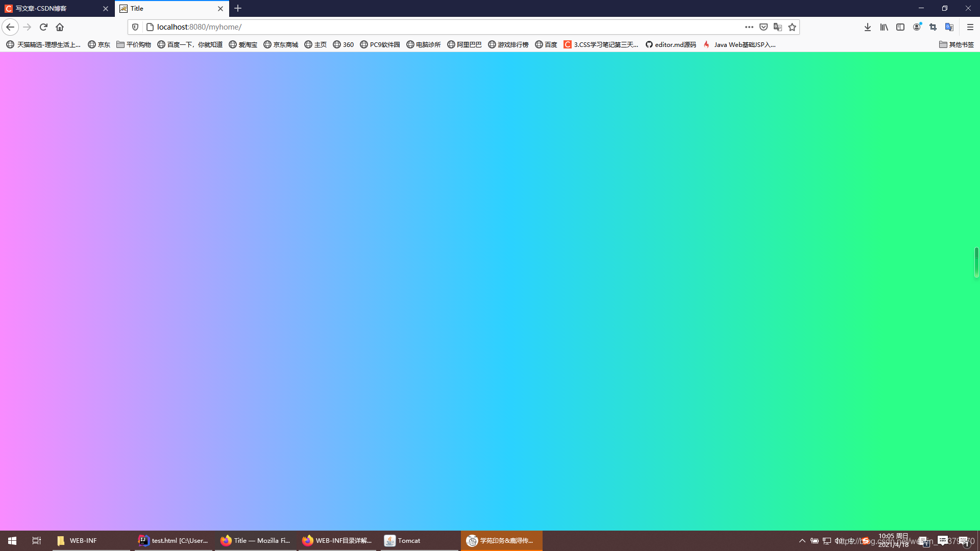Minimize the Firefox window
The height and width of the screenshot is (551, 980).
pos(921,8)
